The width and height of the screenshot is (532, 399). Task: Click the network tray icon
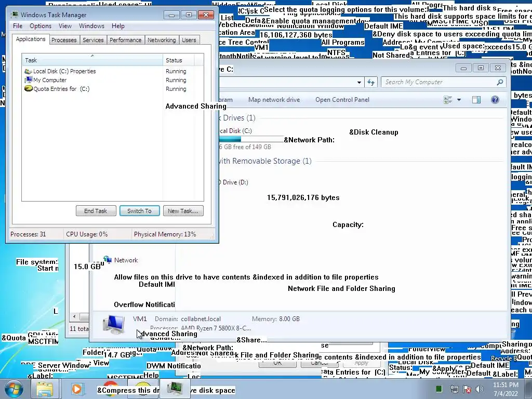tap(454, 389)
